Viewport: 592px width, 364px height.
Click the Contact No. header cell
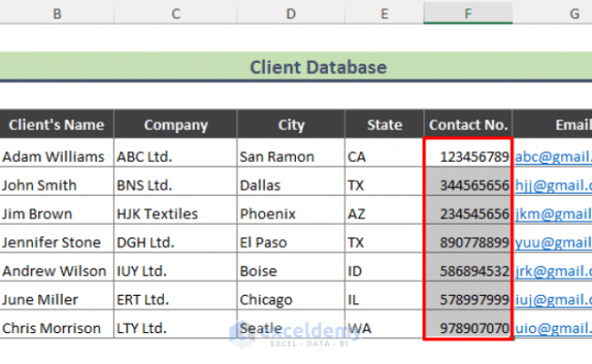468,125
